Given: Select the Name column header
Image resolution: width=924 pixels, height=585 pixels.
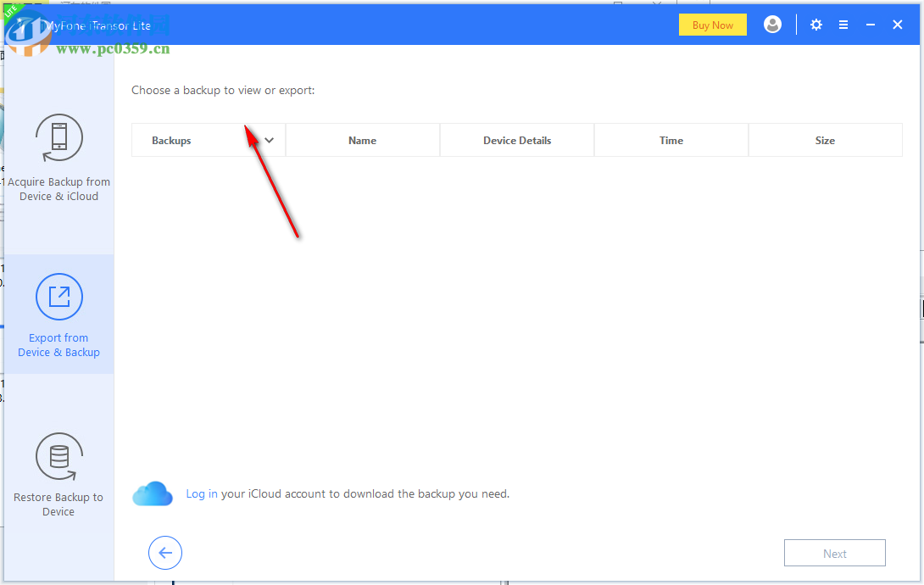Looking at the screenshot, I should [362, 140].
